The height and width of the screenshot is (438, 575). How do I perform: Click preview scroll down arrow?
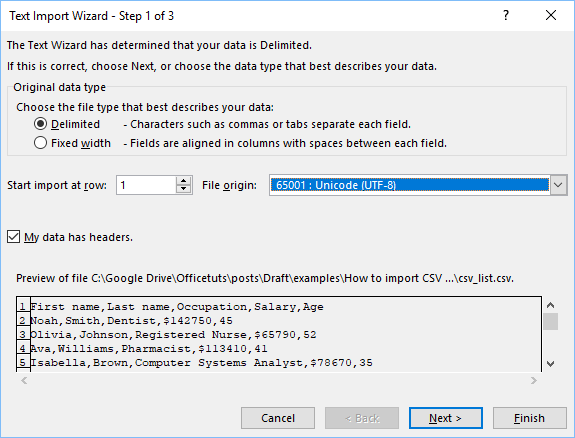[550, 364]
